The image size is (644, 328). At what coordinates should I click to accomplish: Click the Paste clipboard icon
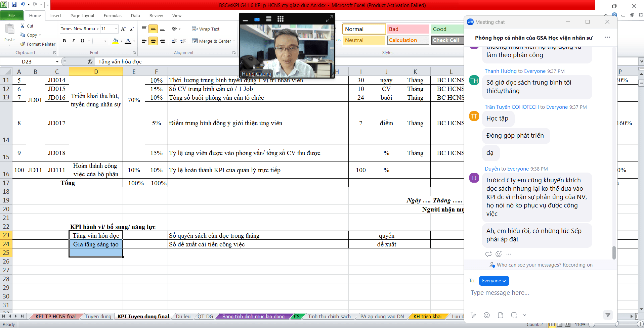pos(9,30)
